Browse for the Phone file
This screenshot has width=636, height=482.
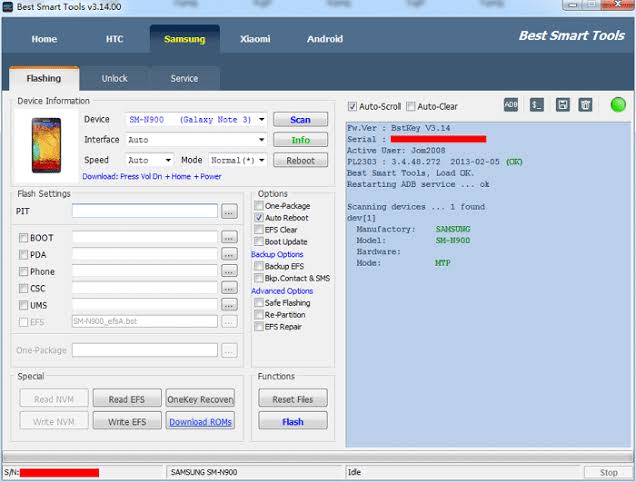pos(229,271)
